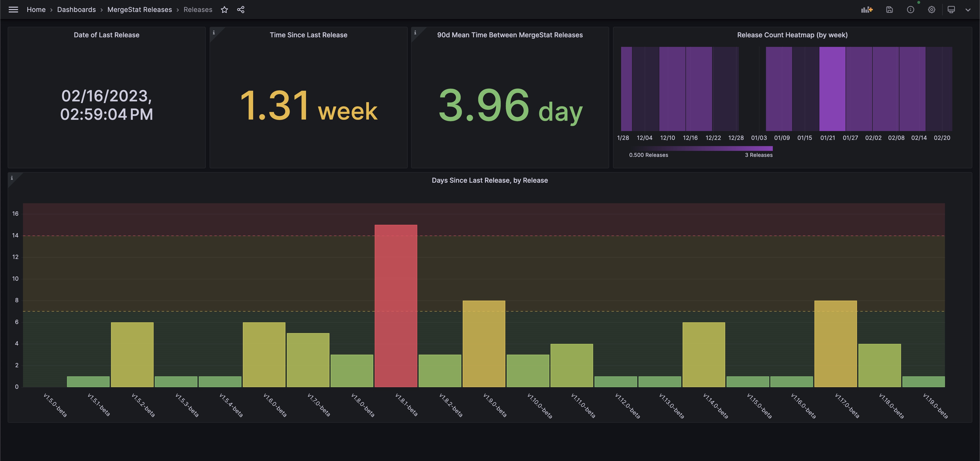The image size is (980, 461).
Task: Expand the top-right chevron dropdown
Action: [x=968, y=10]
